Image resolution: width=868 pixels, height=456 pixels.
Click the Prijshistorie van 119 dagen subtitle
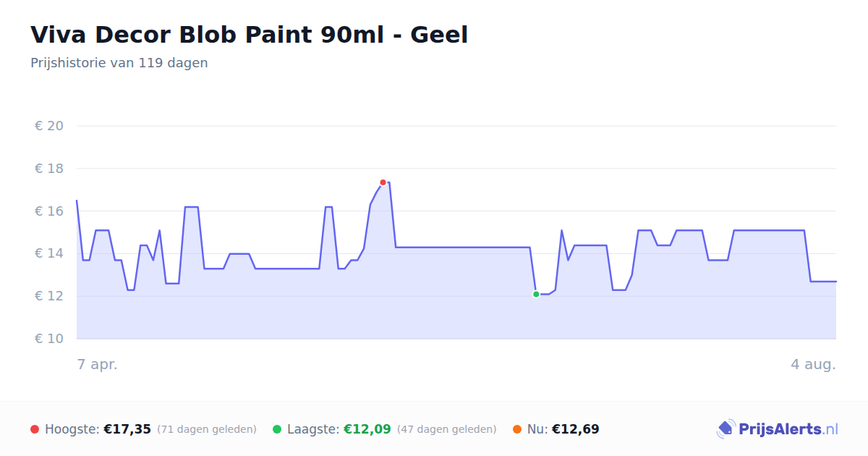(x=119, y=63)
